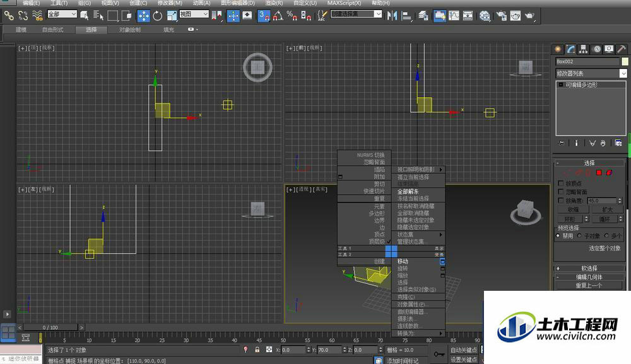Open the Utilities hammer panel tab
The height and width of the screenshot is (364, 631).
pyautogui.click(x=622, y=49)
